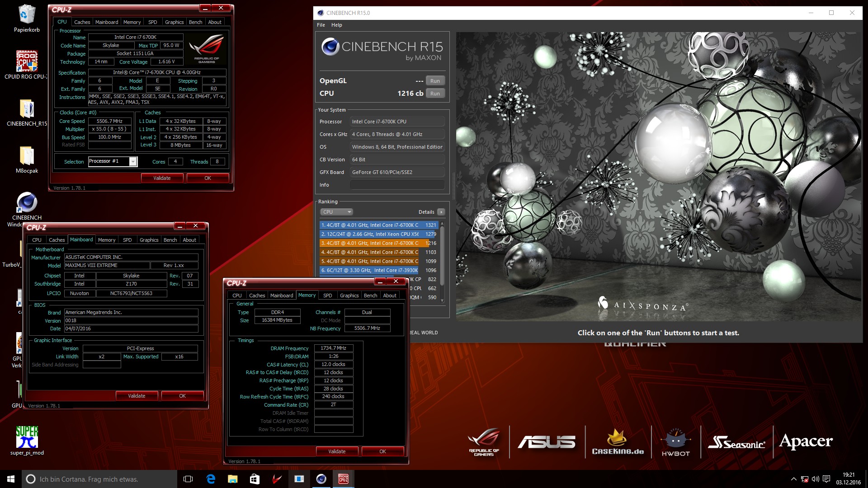Click the Info input field in Cinebench
Image resolution: width=868 pixels, height=488 pixels.
(x=397, y=185)
